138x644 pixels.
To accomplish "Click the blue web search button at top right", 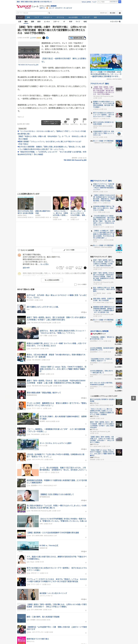I will tap(120, 2).
